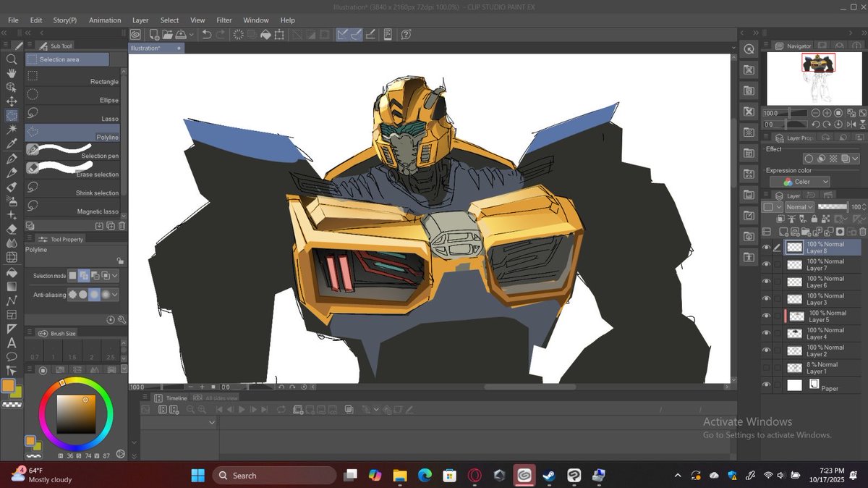
Task: Open the File menu
Action: point(13,20)
